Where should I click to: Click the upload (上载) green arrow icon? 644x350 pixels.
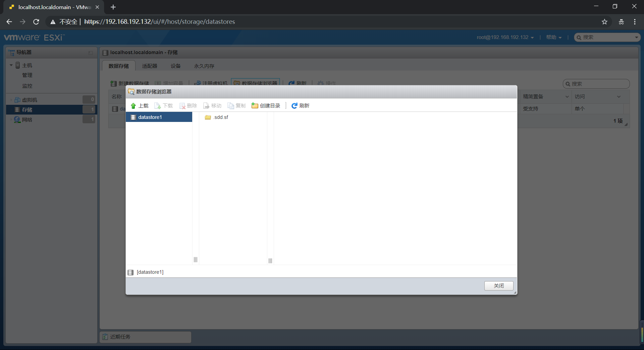[x=133, y=106]
